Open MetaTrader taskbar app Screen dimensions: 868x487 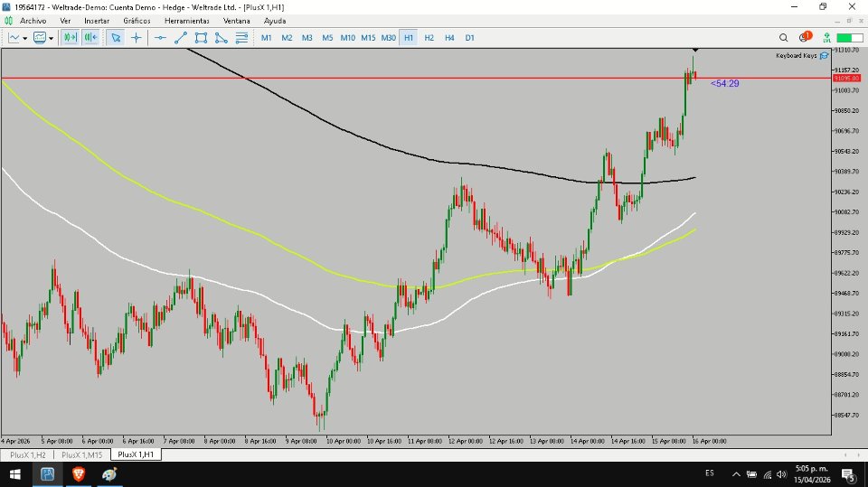coord(47,474)
